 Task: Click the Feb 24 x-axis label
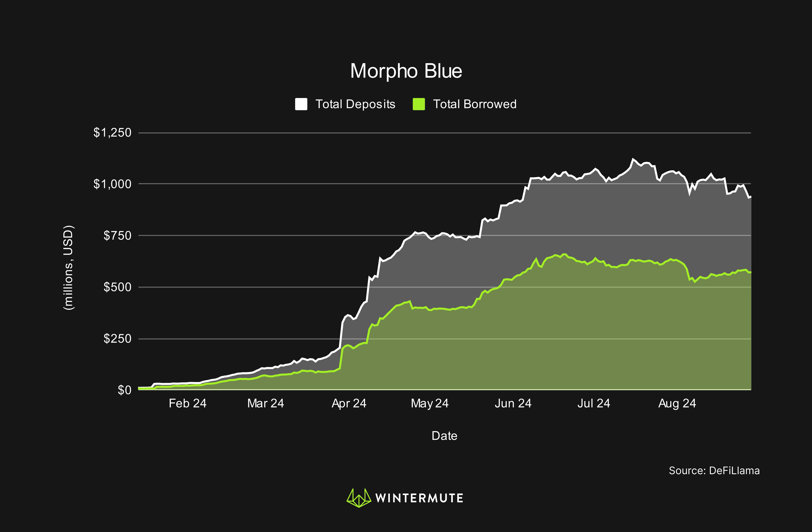(188, 404)
